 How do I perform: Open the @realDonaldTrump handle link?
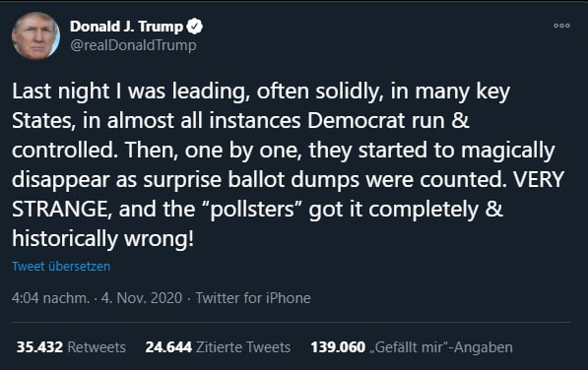(133, 45)
